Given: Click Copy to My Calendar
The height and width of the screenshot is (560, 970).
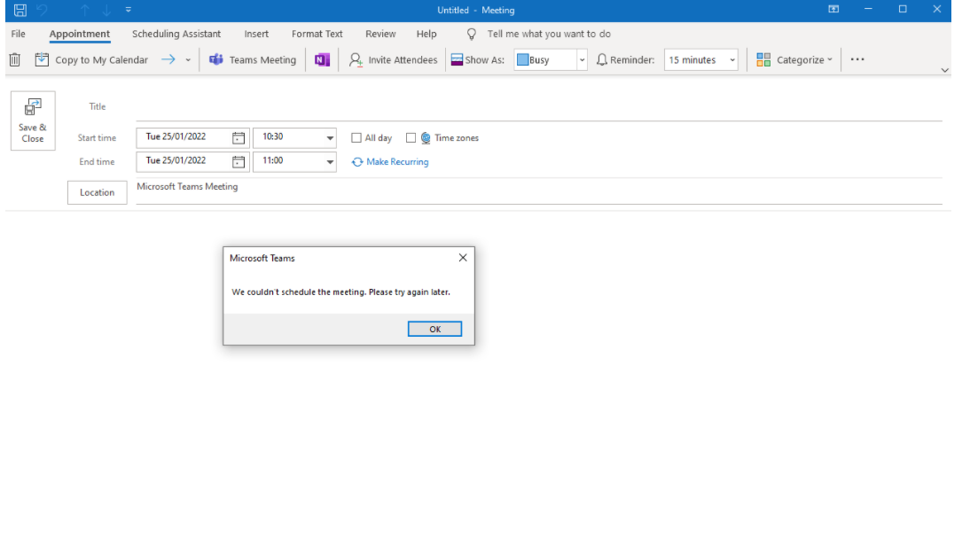Looking at the screenshot, I should point(91,59).
